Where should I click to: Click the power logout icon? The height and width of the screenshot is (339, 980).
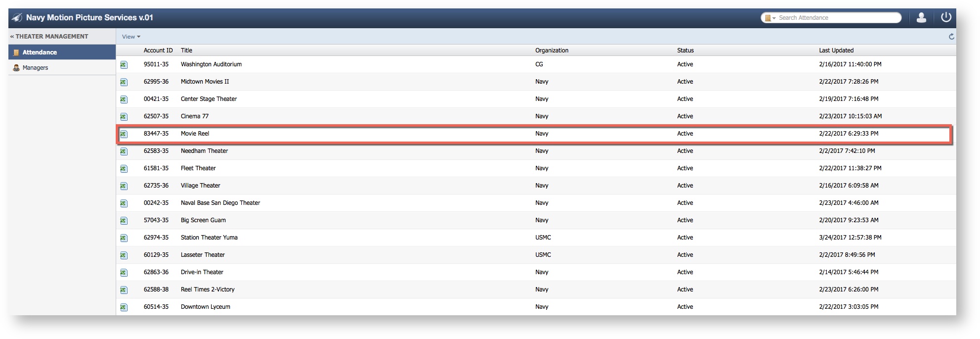pos(946,17)
